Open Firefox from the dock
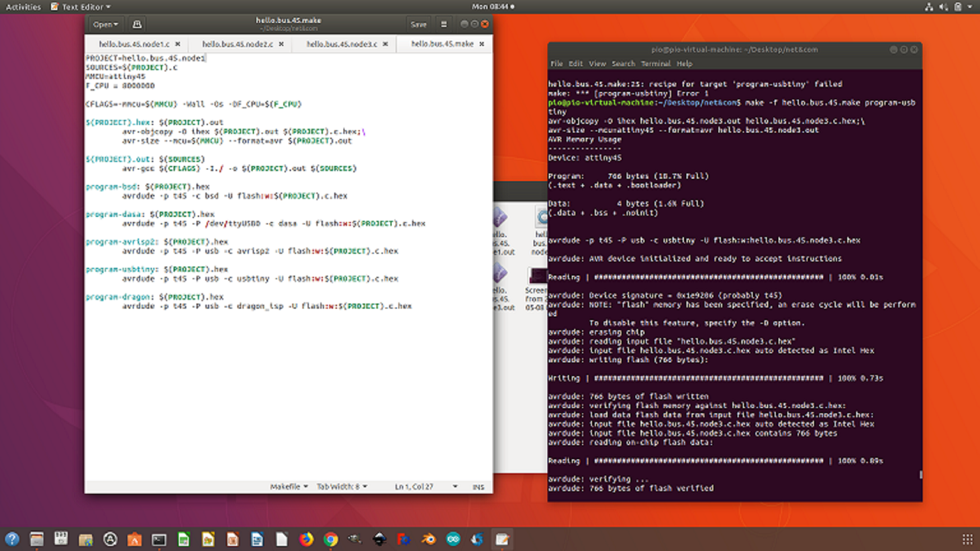 click(306, 539)
